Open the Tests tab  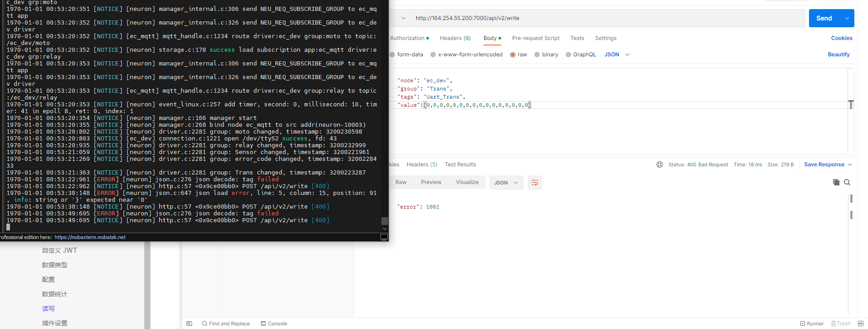pos(577,38)
